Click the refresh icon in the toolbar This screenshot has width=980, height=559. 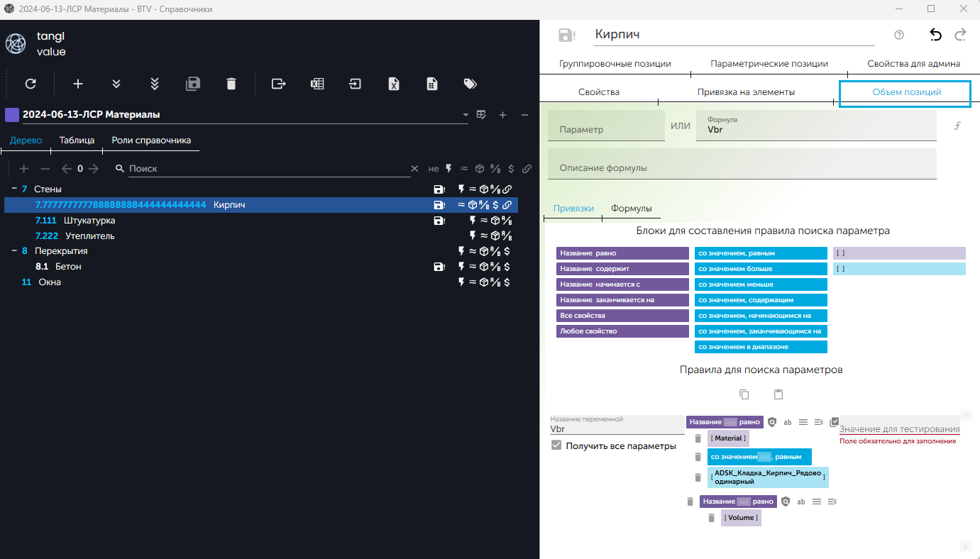tap(31, 84)
